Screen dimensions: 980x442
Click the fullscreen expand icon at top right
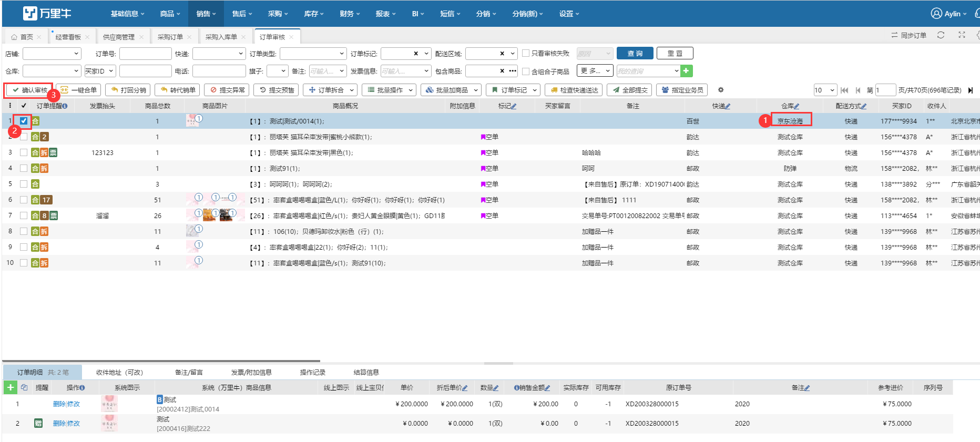(x=962, y=35)
